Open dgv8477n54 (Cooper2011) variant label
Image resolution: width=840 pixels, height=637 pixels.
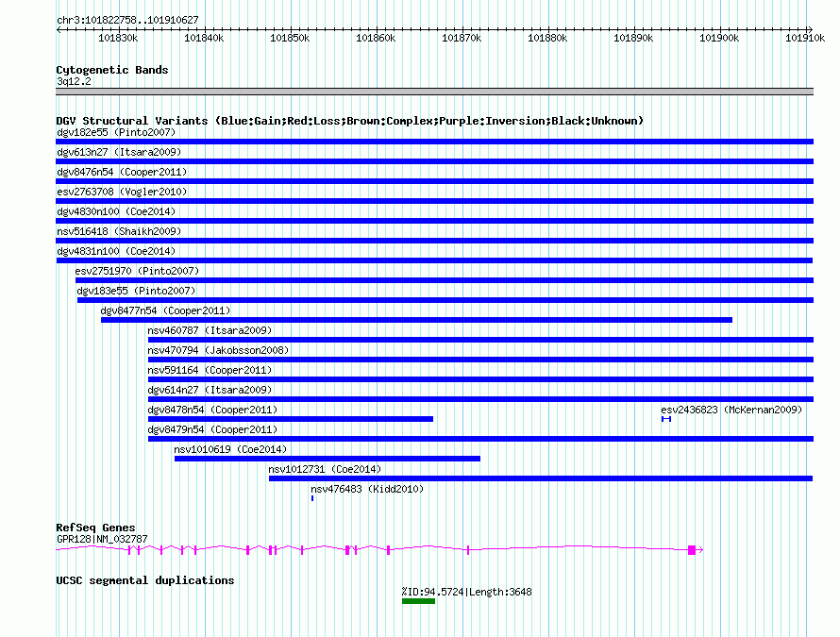(165, 310)
